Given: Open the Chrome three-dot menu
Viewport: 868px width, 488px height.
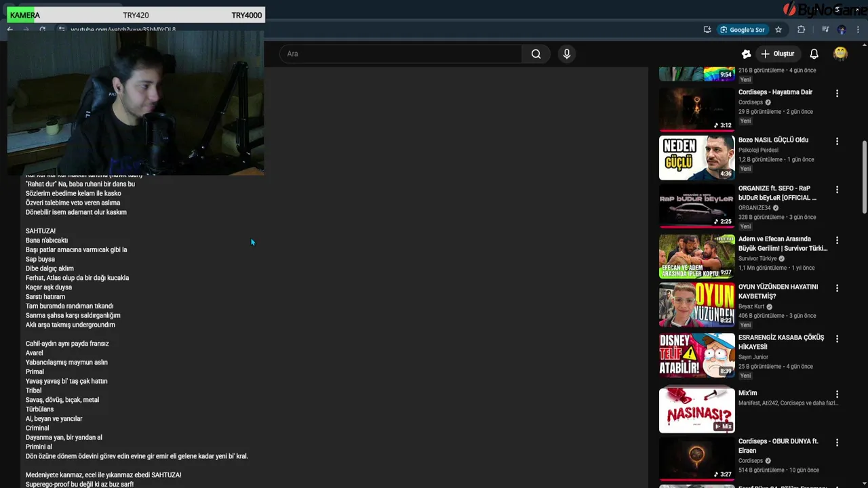Looking at the screenshot, I should 859,30.
